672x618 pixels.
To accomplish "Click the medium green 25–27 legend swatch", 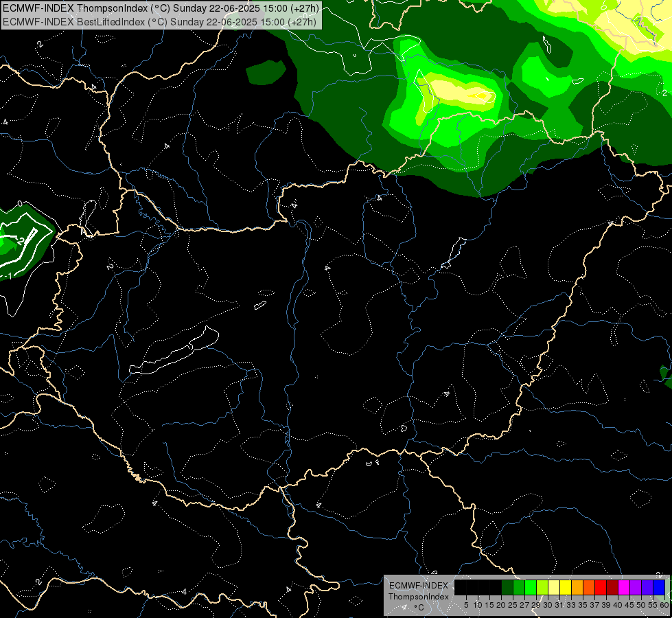I will point(518,587).
